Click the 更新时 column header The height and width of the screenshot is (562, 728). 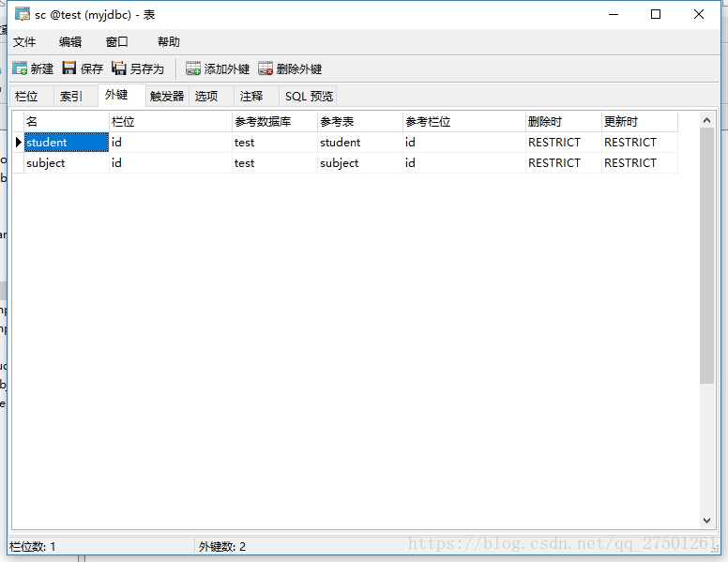(639, 122)
